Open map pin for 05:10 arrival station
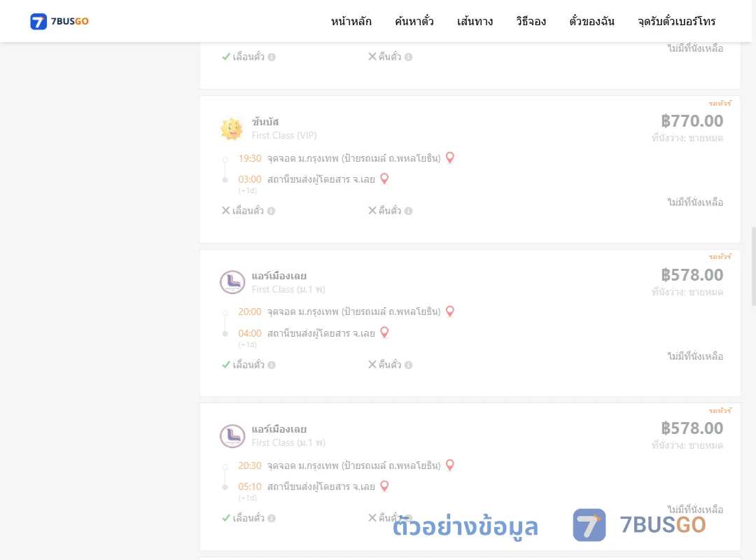756x560 pixels. click(384, 486)
